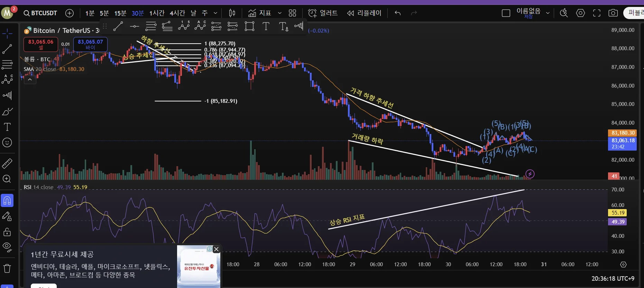Start bar replay with 리플레이

[364, 13]
